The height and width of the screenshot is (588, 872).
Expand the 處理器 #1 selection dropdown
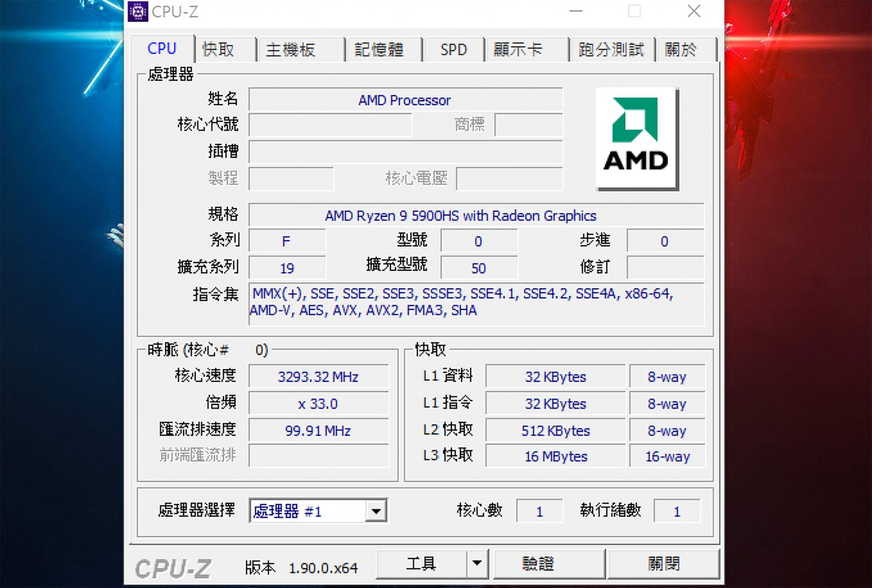coord(376,511)
